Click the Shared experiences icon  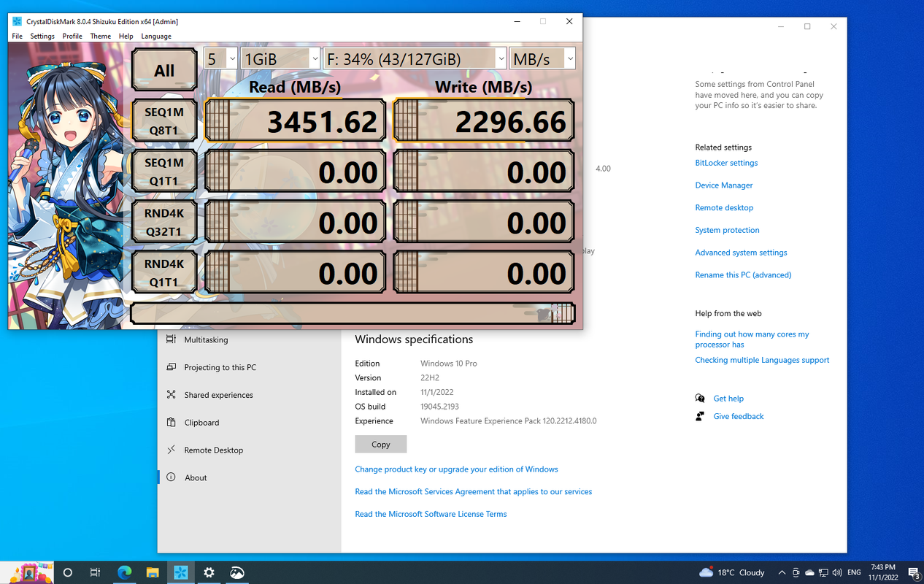(171, 395)
